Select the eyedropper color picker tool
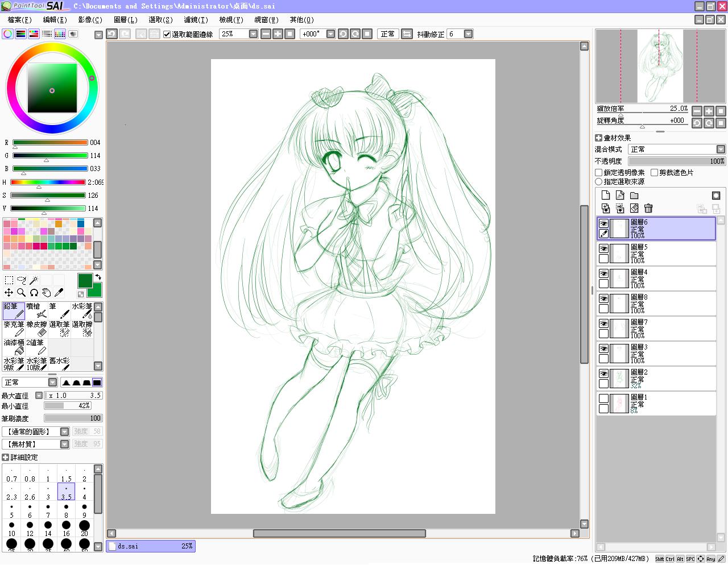The width and height of the screenshot is (728, 565). 59,293
